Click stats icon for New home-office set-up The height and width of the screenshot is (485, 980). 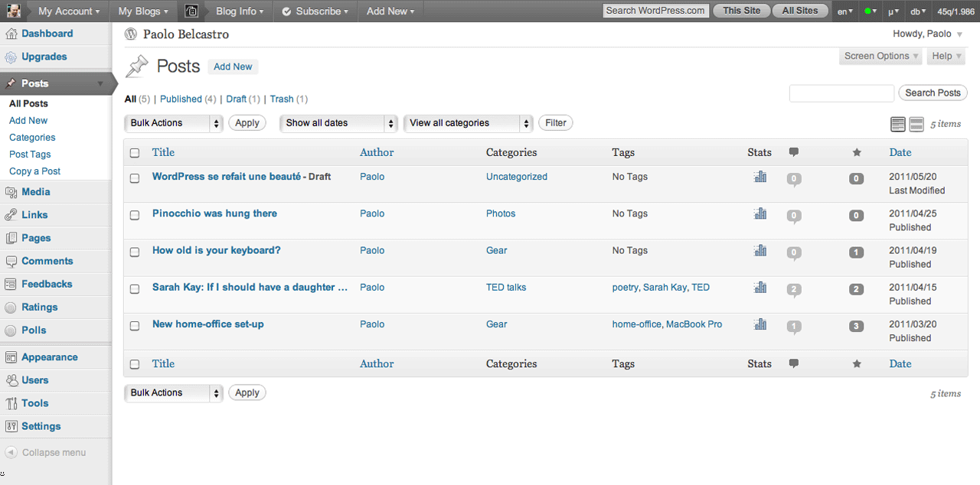[759, 324]
